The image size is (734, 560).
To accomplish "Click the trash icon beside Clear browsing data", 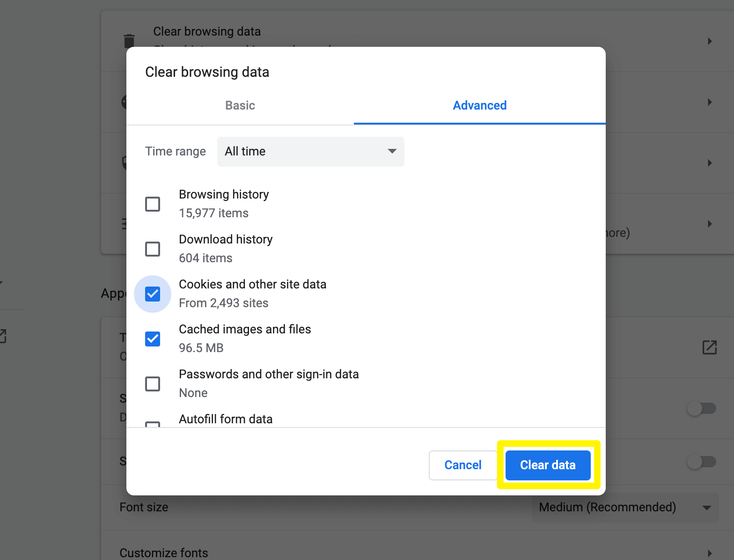I will coord(129,41).
